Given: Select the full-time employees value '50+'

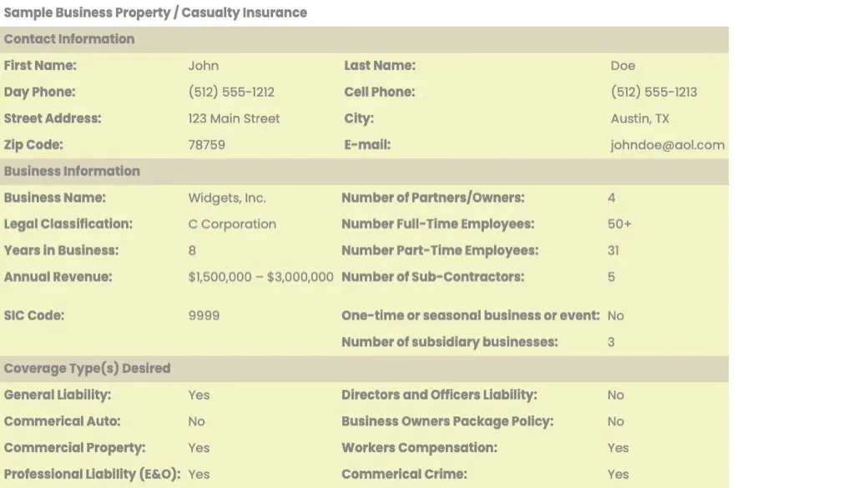Looking at the screenshot, I should point(619,224).
